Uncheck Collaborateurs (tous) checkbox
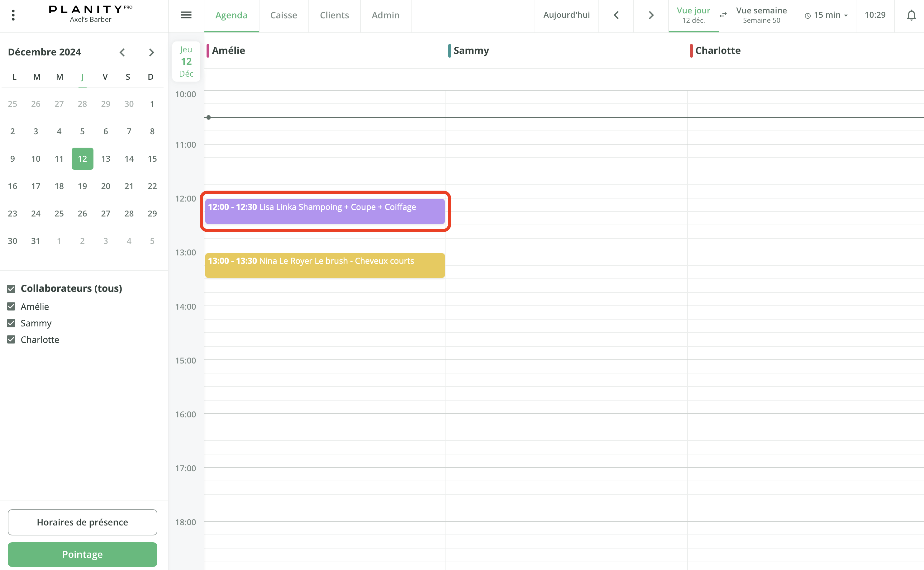The height and width of the screenshot is (570, 924). click(x=11, y=289)
